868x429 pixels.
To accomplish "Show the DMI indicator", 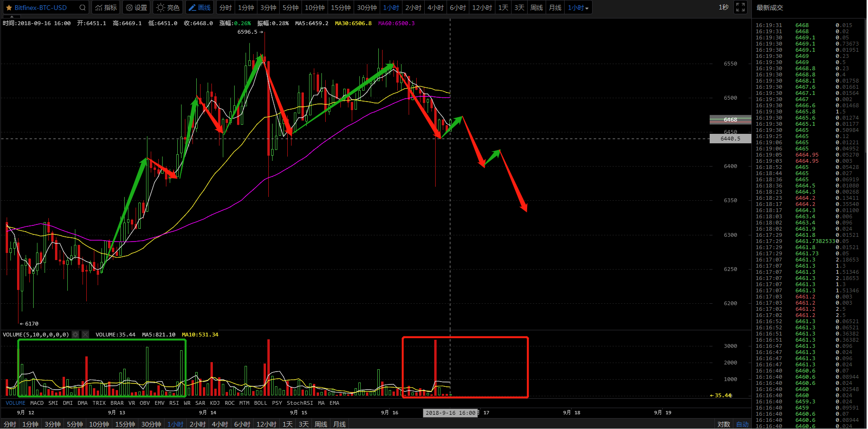I will click(68, 403).
